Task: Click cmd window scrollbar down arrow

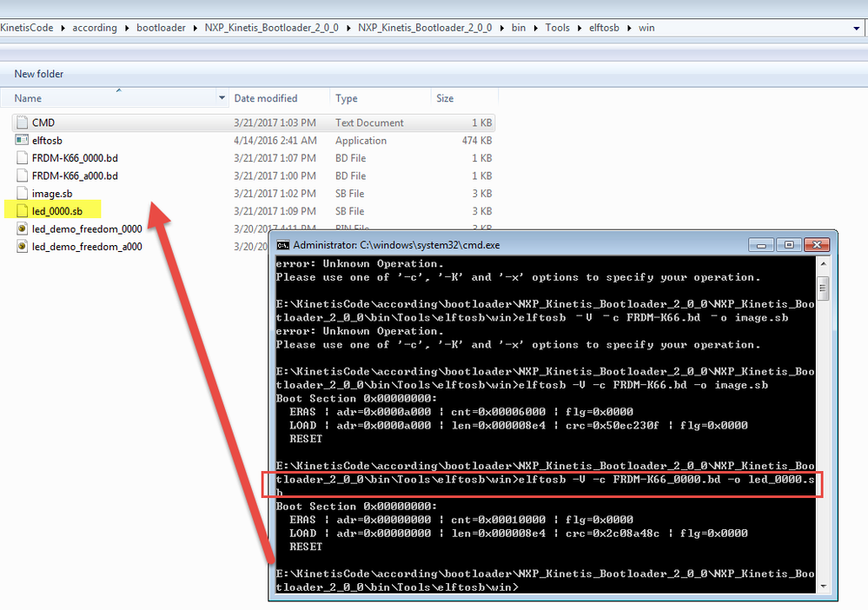Action: tap(823, 586)
